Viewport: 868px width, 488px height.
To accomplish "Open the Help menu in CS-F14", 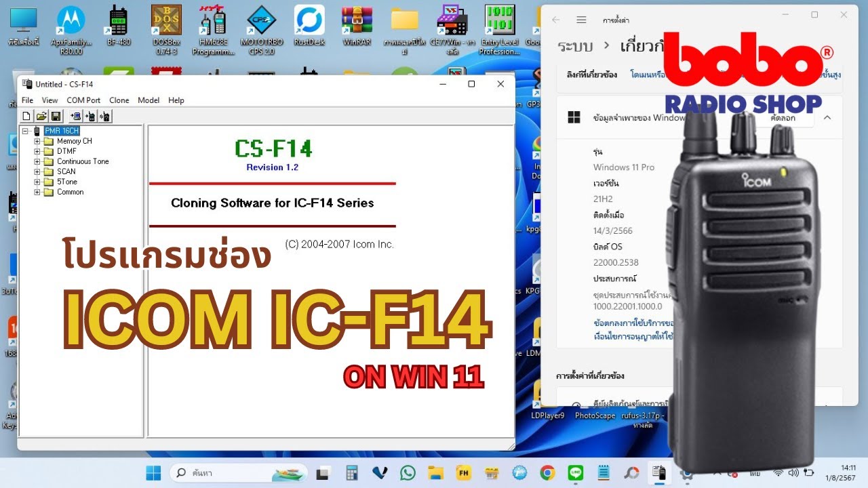I will click(176, 100).
